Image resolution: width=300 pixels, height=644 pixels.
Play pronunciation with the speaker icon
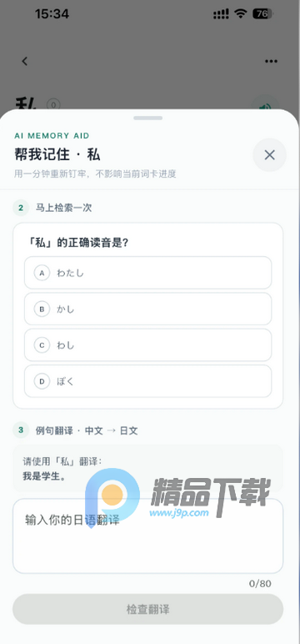(x=266, y=106)
